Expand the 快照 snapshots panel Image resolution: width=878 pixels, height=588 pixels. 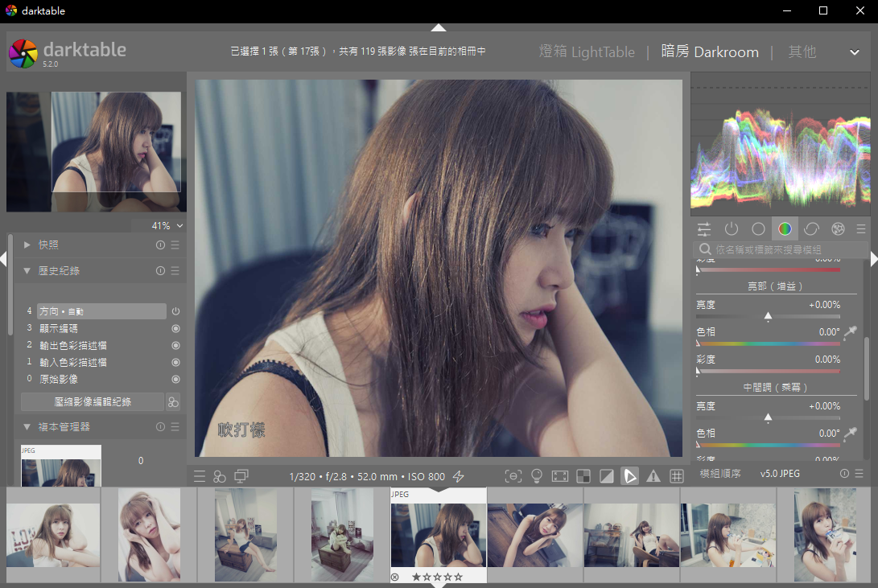[x=27, y=245]
